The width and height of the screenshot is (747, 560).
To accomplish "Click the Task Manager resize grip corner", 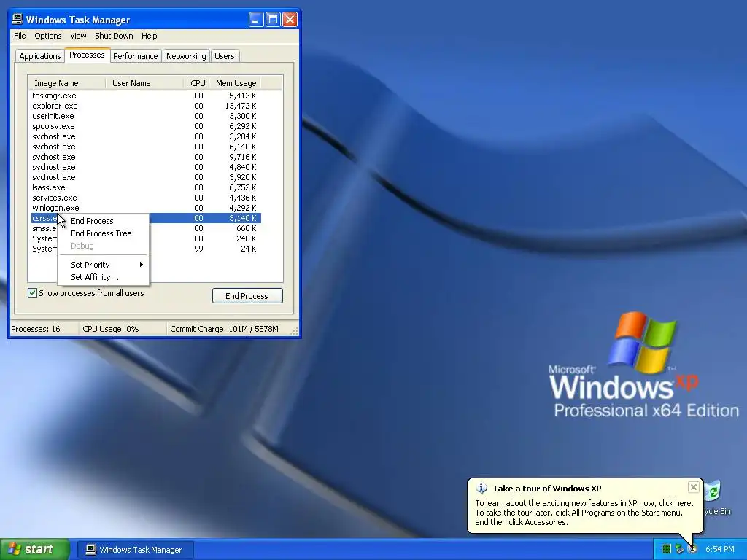I will [295, 330].
